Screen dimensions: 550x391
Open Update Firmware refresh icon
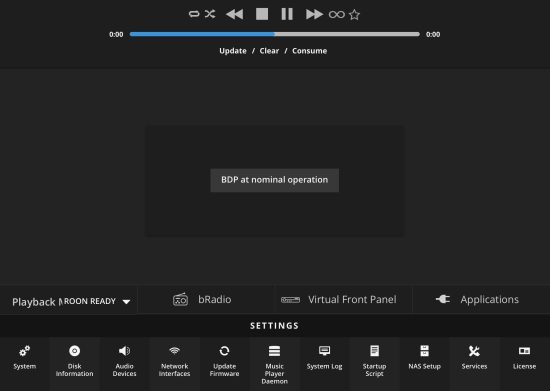coord(224,351)
